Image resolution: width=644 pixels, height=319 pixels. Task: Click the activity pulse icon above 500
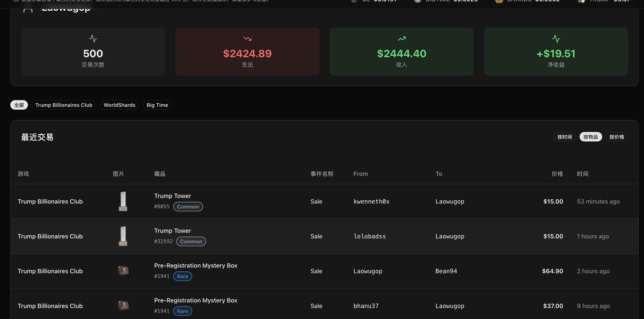93,39
